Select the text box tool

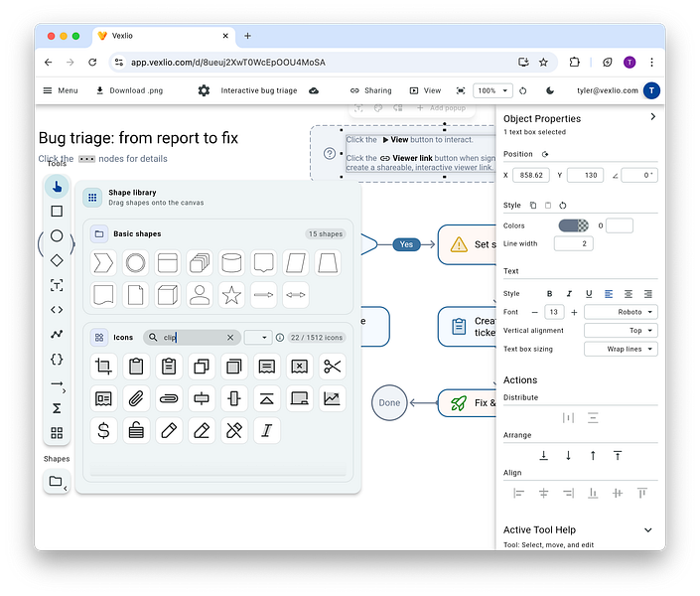(x=57, y=285)
